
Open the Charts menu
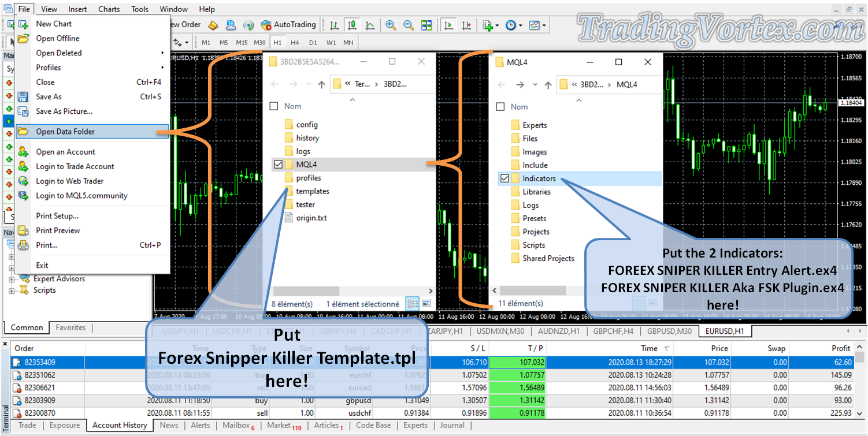click(109, 9)
